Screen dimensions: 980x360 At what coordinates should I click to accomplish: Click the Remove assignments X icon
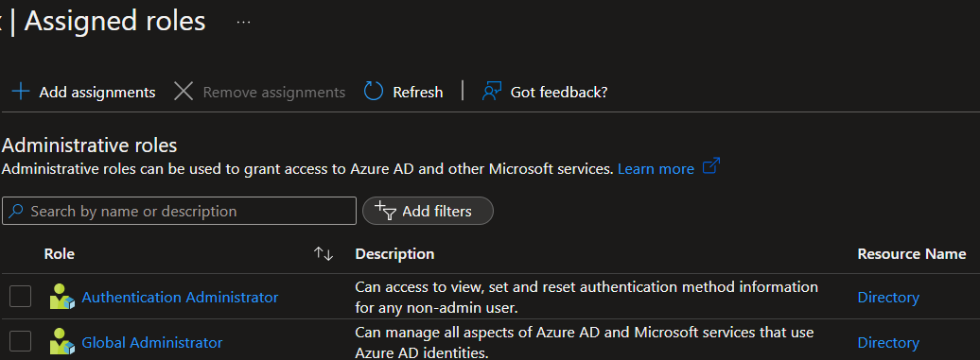184,92
